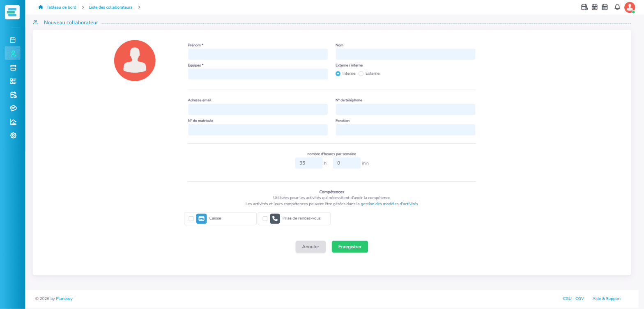Open the statistics chart icon in the sidebar
Viewport: 644px width, 309px height.
(13, 122)
